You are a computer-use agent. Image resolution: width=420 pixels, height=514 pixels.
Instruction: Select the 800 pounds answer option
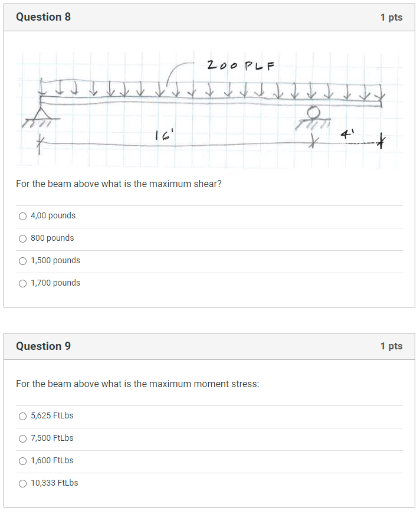pyautogui.click(x=22, y=238)
